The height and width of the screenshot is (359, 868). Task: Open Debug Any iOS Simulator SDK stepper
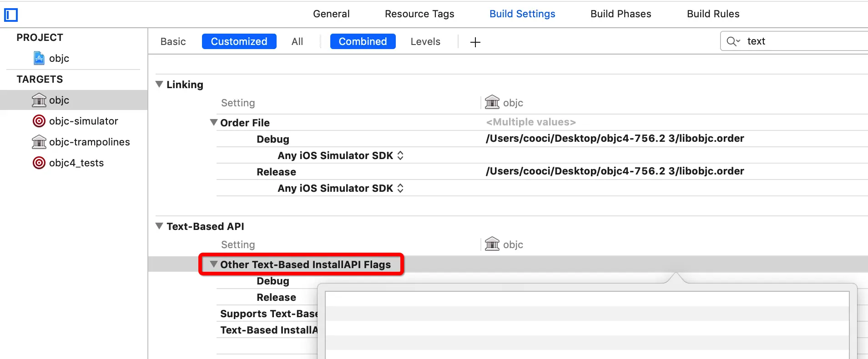(400, 155)
